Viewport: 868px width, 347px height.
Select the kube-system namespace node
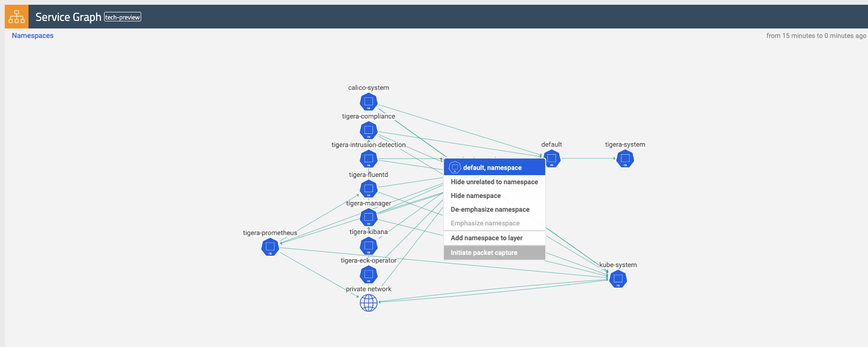point(618,279)
